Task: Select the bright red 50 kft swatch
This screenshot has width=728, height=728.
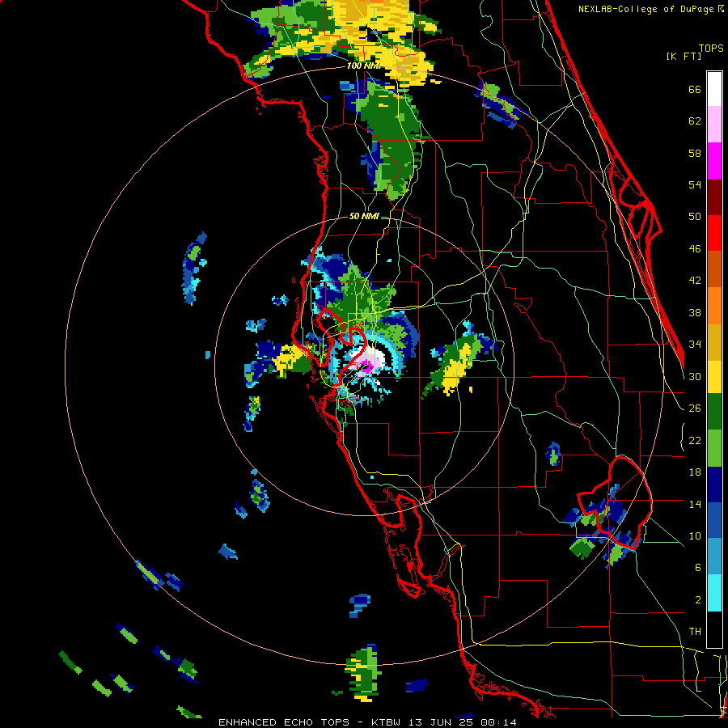Action: point(714,233)
